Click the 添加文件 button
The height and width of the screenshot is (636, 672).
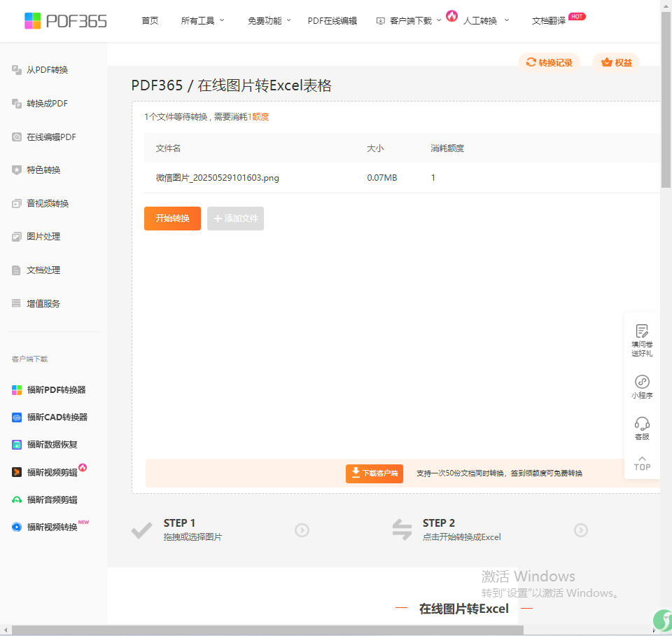tap(235, 219)
